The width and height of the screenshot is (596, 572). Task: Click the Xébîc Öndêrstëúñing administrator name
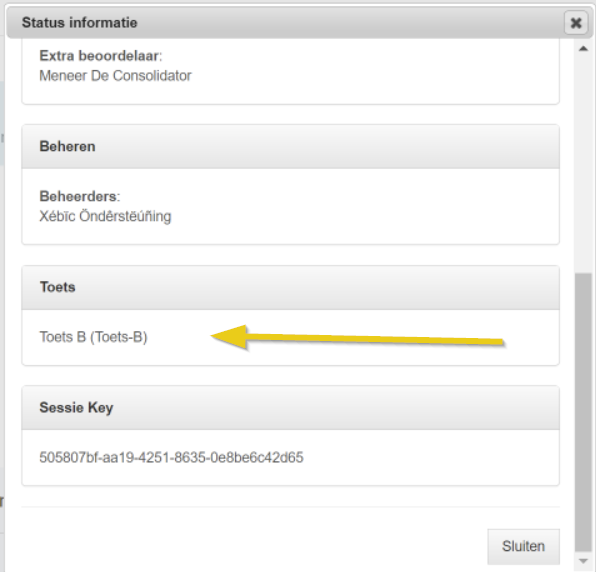105,216
